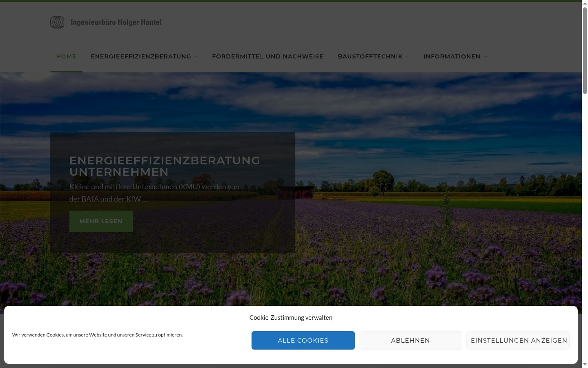Click the Ingenieurbüro Holger Hantel logo icon
Viewport: 588px width, 368px height.
click(x=57, y=22)
